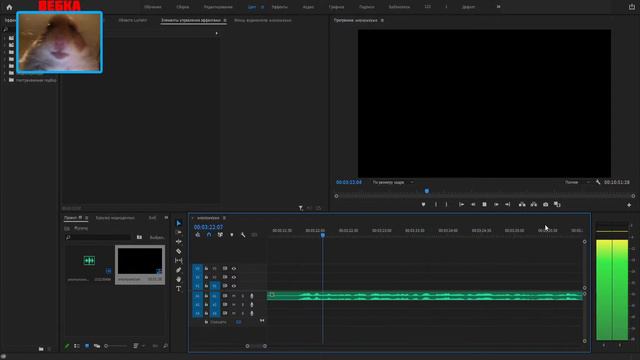Open the Program monitor panel menu
Screen dimensions: 640x360
tap(382, 20)
